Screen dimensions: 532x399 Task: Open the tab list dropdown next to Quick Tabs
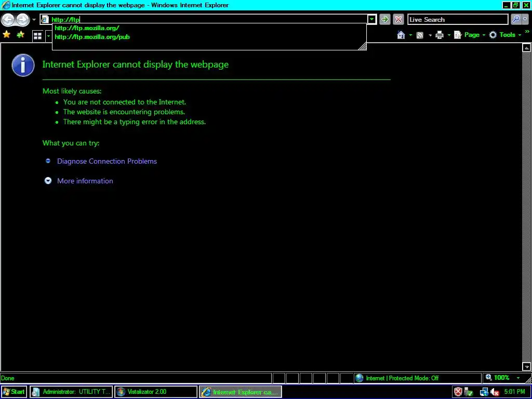[48, 36]
